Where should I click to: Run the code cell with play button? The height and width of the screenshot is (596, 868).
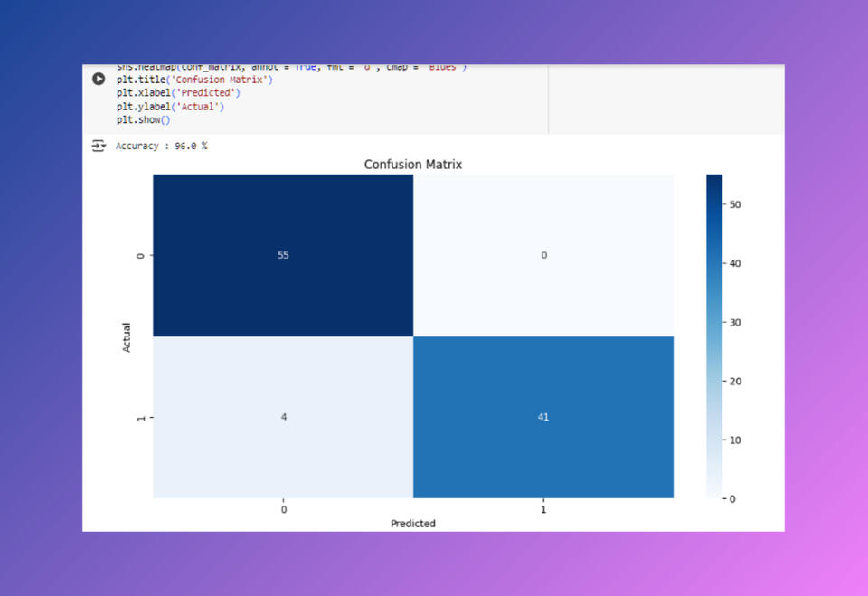(x=99, y=79)
